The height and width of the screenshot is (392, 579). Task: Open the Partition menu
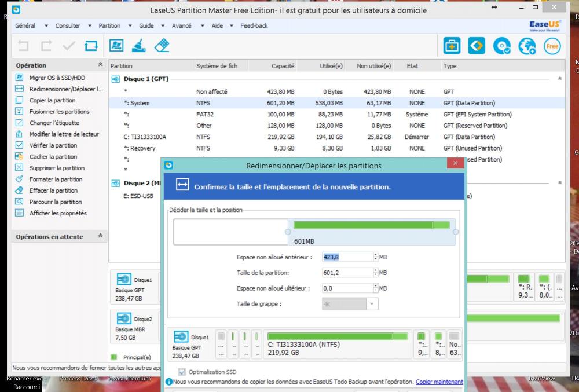(x=110, y=26)
